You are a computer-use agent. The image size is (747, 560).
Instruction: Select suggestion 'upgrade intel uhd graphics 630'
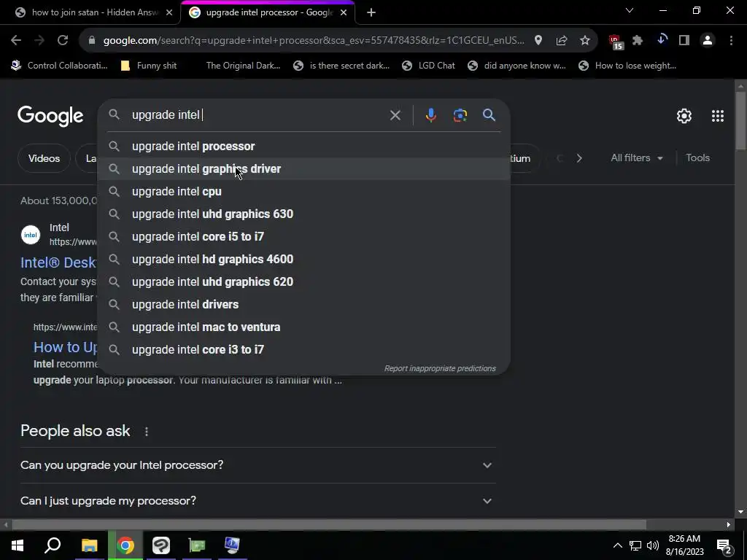tap(304, 214)
